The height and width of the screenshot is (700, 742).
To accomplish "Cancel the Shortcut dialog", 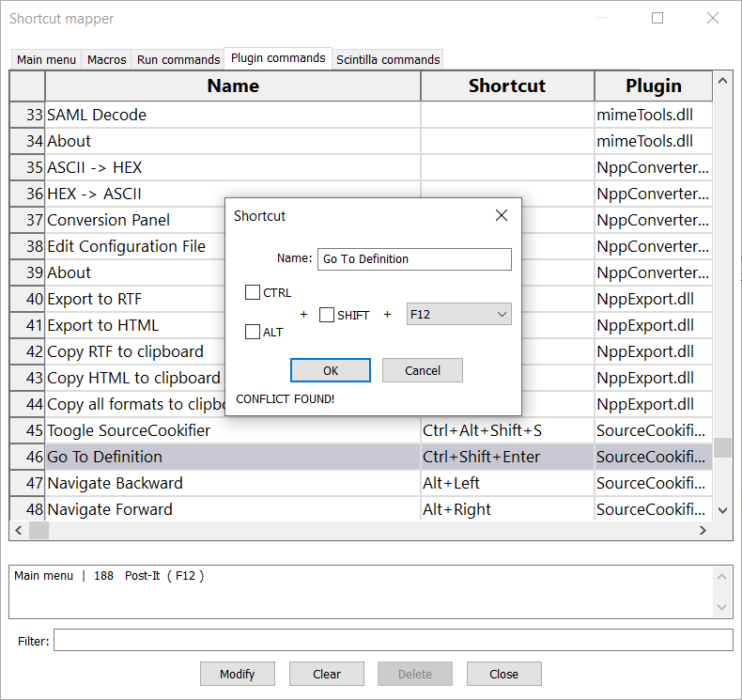I will (422, 370).
